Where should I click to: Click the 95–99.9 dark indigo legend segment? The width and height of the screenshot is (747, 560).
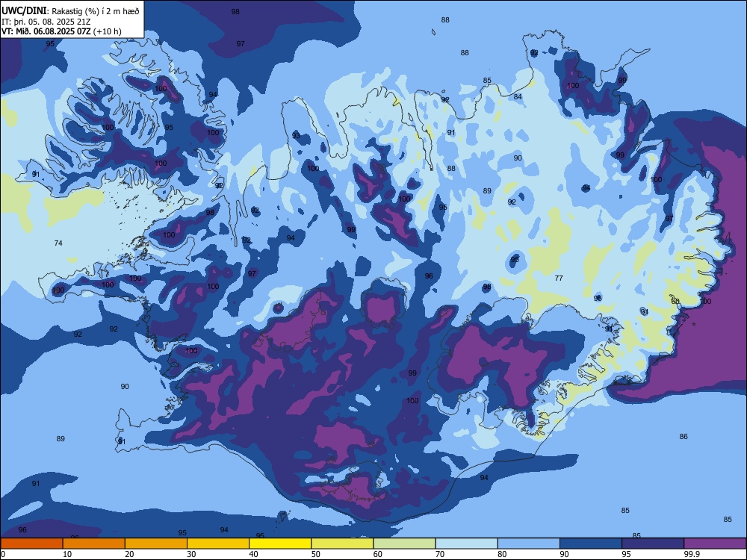pos(653,544)
